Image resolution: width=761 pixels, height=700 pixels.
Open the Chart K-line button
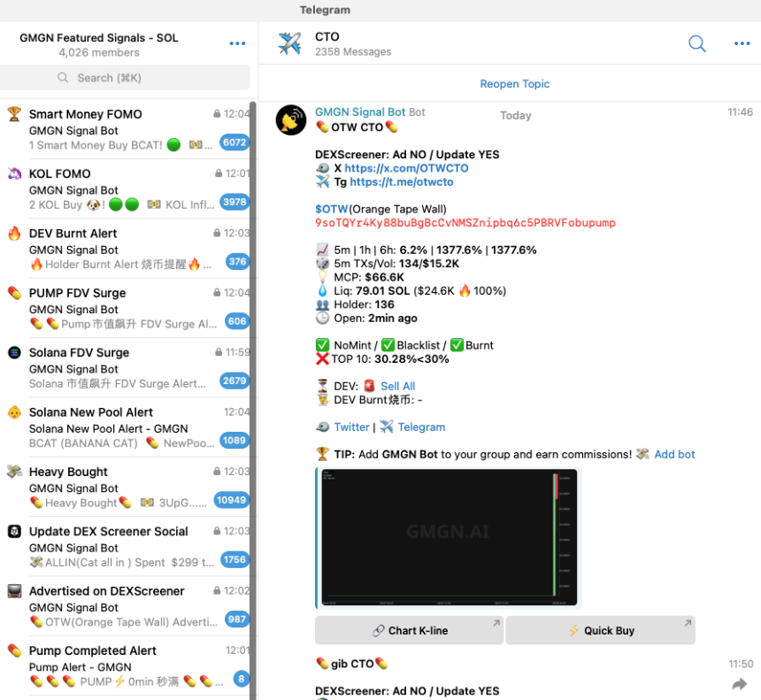[409, 631]
